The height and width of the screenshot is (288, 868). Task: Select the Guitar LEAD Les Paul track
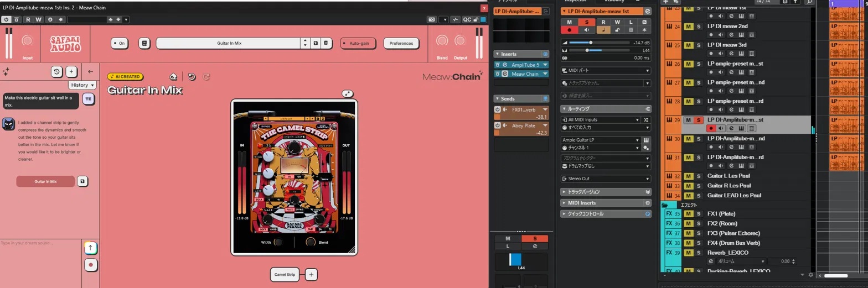(734, 195)
